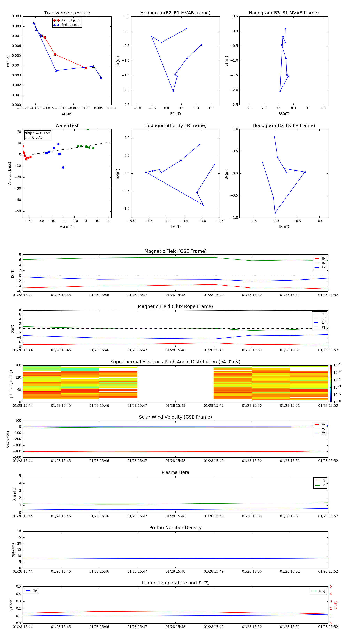
Task: Click the 'Vy' legend entry in velocity plot
Action: coord(320,429)
